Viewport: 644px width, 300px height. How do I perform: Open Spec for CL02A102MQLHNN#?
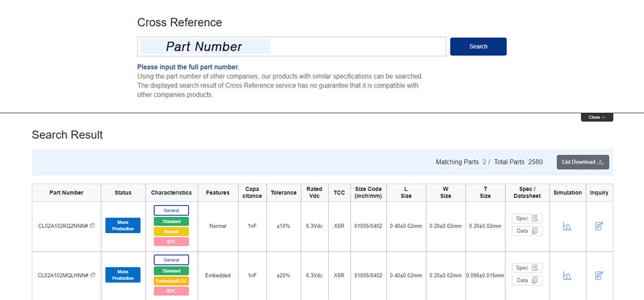pos(527,268)
